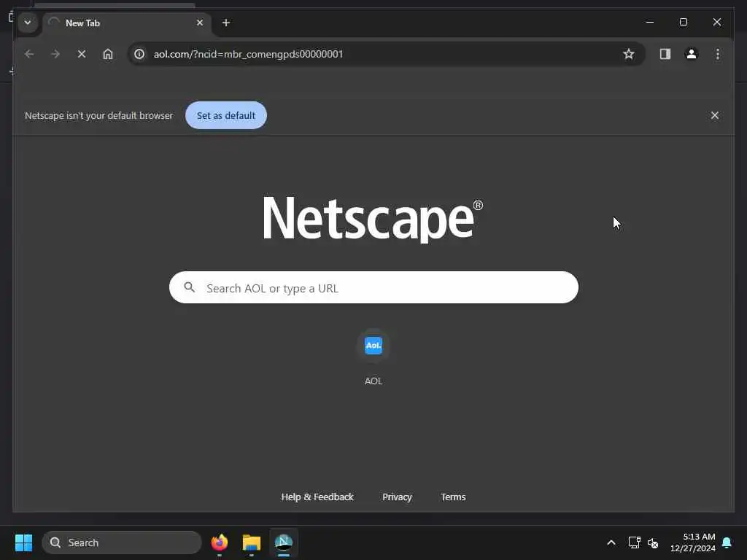Viewport: 747px width, 560px height.
Task: Open Help & Feedback link
Action: pos(317,497)
